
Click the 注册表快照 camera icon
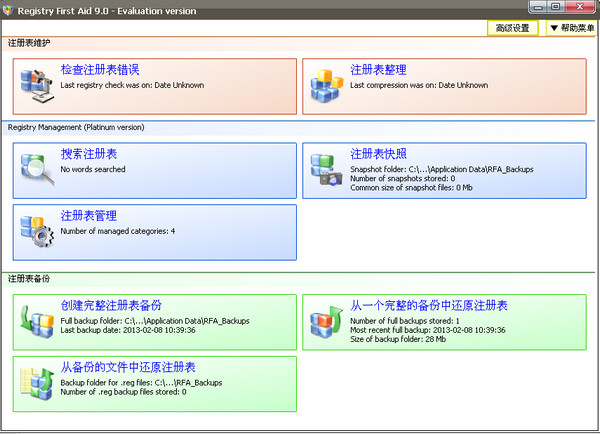(327, 172)
